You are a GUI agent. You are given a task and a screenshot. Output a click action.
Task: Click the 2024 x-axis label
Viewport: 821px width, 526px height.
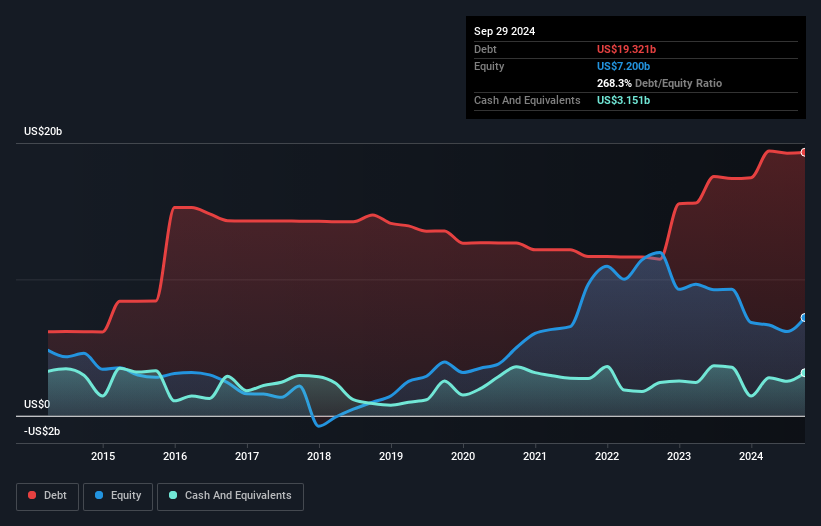click(x=751, y=456)
